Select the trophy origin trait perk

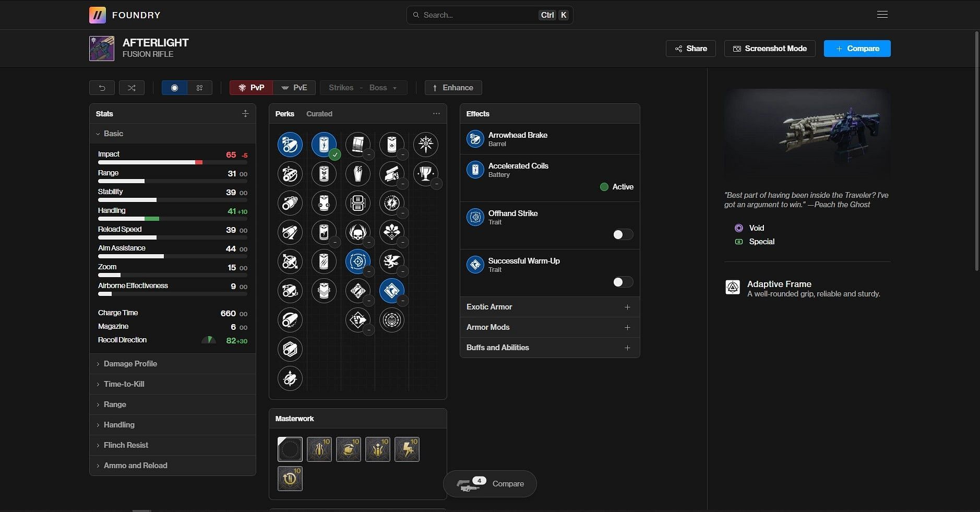426,174
